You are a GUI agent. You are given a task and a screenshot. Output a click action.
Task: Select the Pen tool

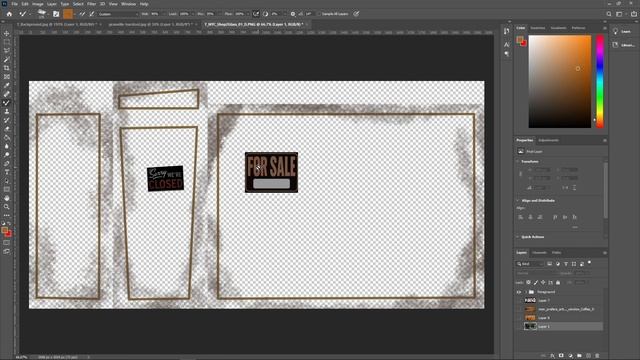click(x=7, y=164)
